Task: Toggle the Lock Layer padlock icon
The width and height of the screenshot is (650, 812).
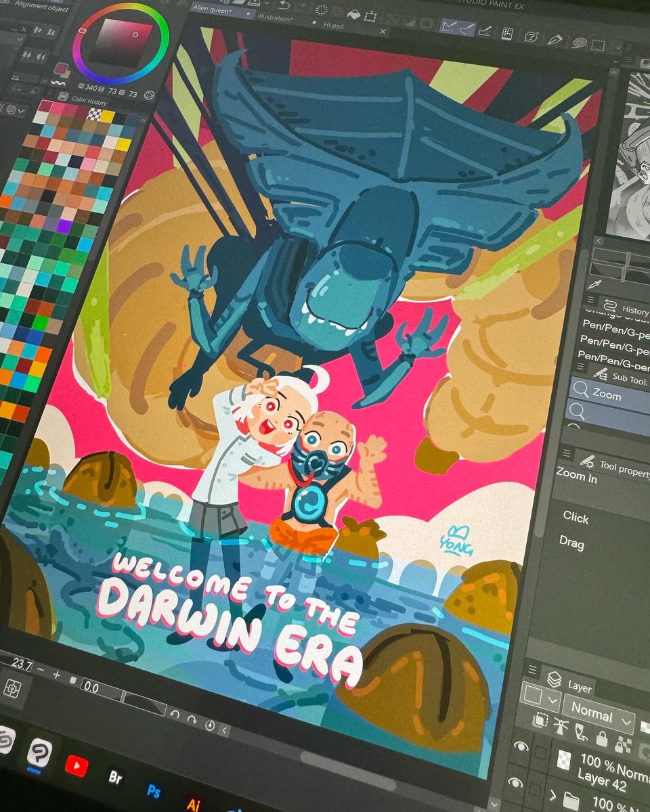Action: click(601, 738)
